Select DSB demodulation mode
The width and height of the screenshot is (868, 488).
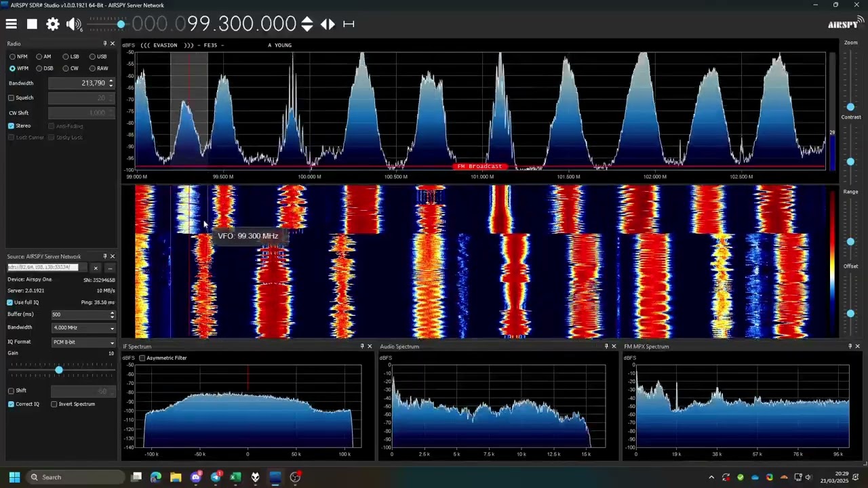(44, 68)
